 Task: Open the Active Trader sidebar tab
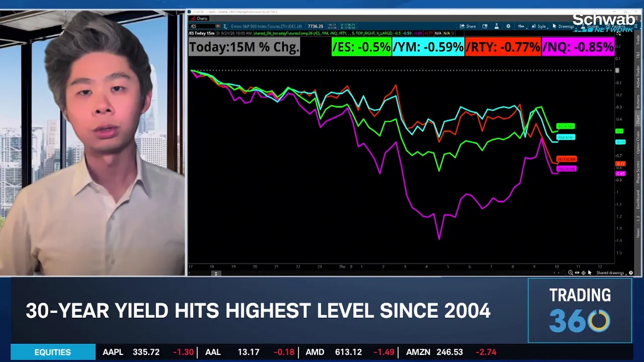coord(638,76)
